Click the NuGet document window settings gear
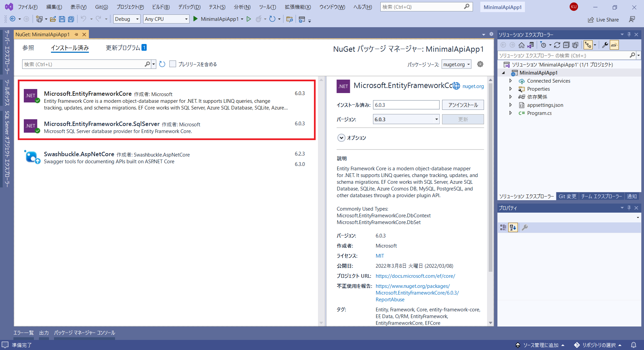 491,34
